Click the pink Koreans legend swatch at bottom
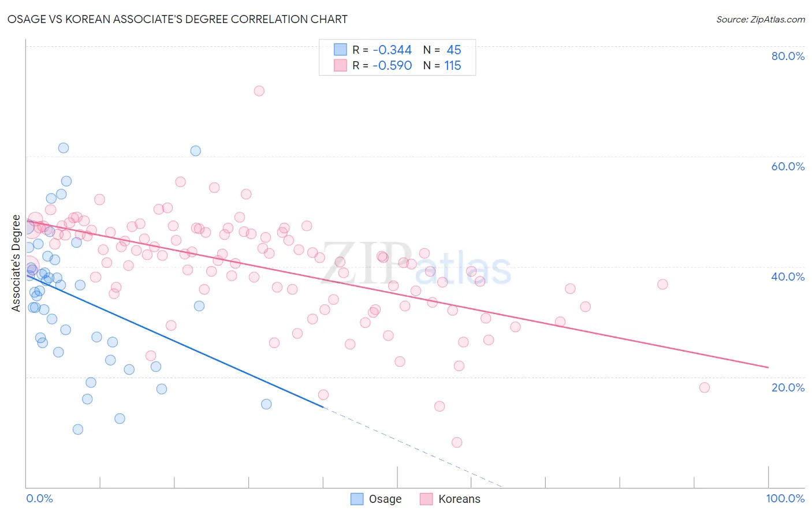The image size is (812, 515). [427, 499]
